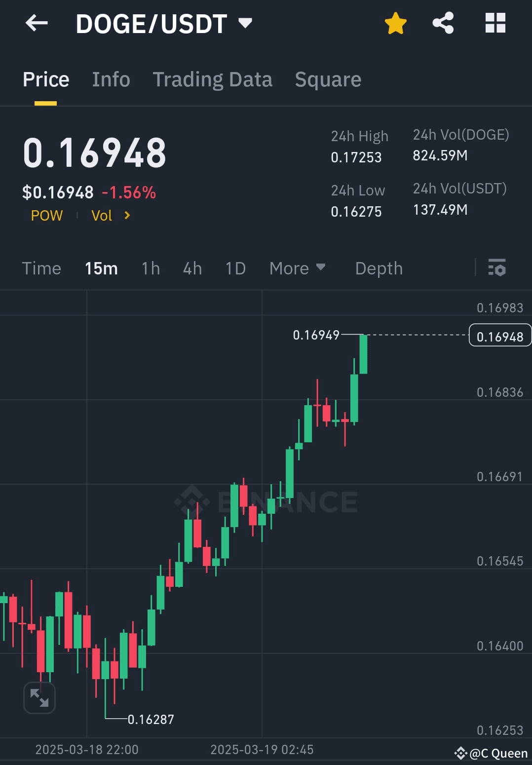
Task: Tap the current price marker 0.16948
Action: pos(500,336)
